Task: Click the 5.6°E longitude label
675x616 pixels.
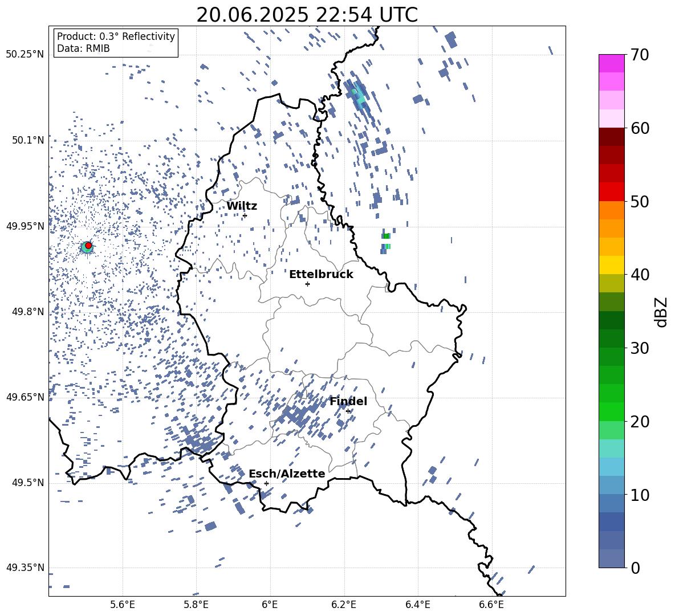Action: (123, 605)
